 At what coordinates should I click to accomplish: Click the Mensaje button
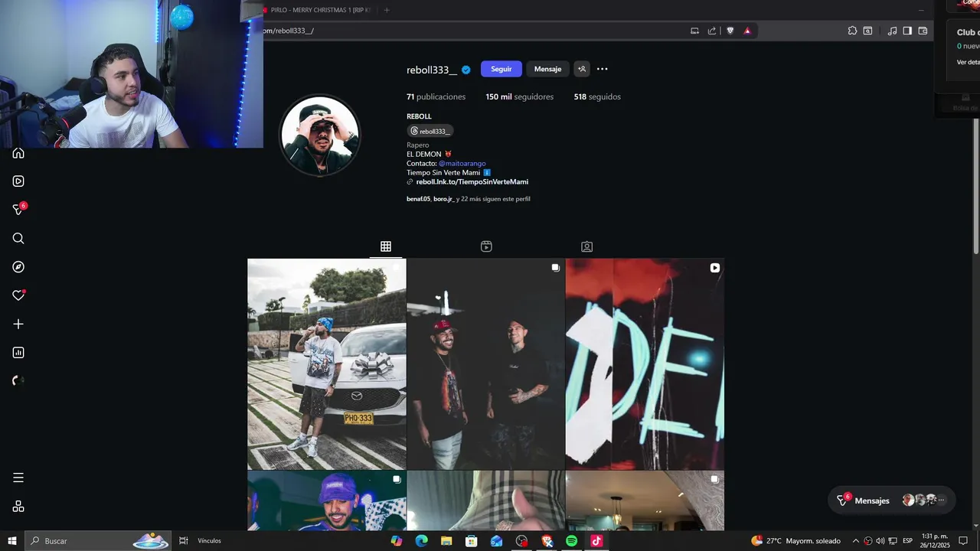coord(547,69)
